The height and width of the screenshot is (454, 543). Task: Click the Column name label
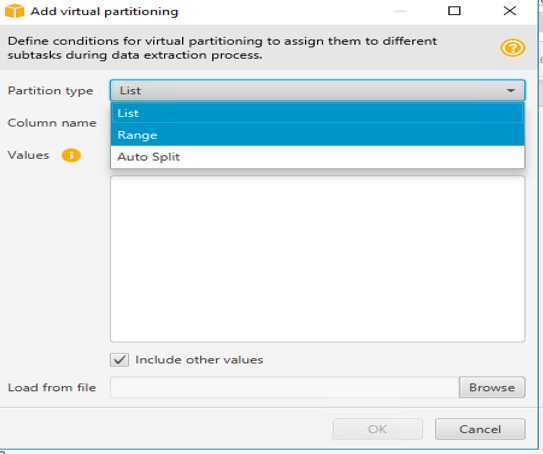pos(52,123)
